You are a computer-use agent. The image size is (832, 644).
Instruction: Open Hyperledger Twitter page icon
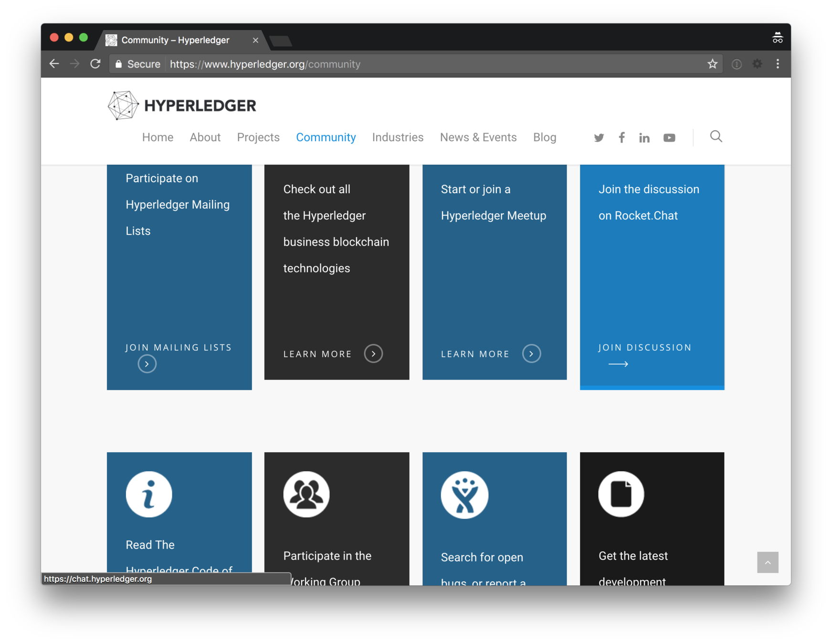coord(599,138)
